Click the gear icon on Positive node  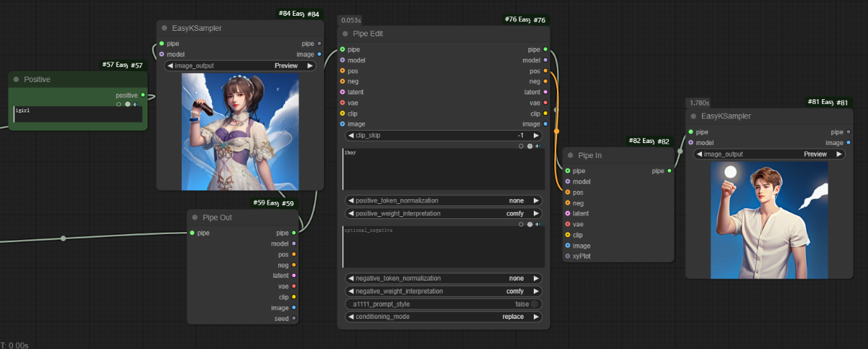point(128,104)
